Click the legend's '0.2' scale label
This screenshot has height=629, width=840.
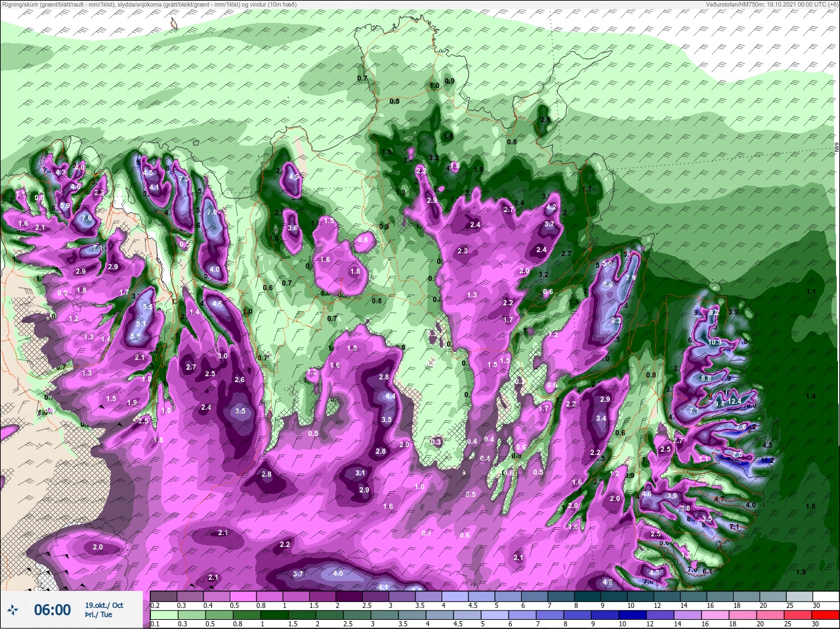156,605
